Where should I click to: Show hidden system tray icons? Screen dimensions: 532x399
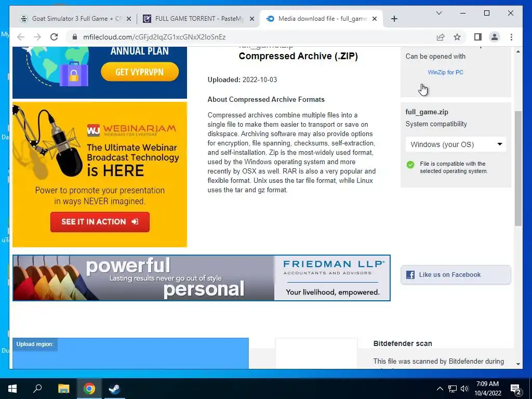coord(440,389)
